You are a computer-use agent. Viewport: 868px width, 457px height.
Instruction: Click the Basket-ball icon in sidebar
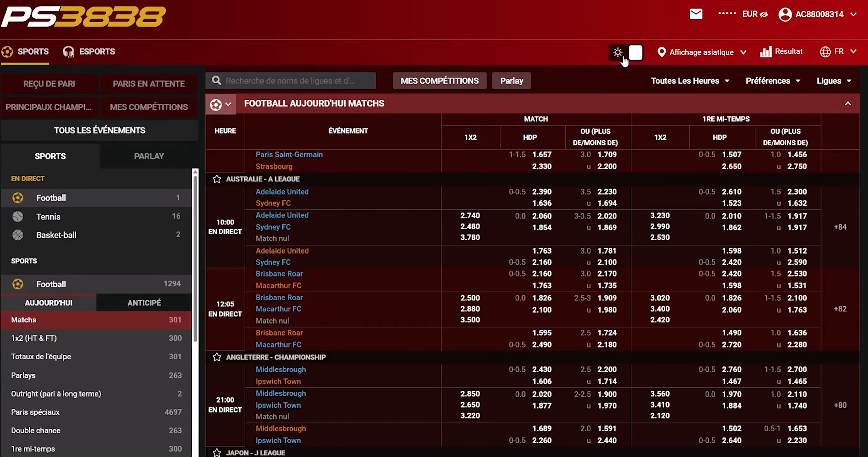[x=18, y=235]
